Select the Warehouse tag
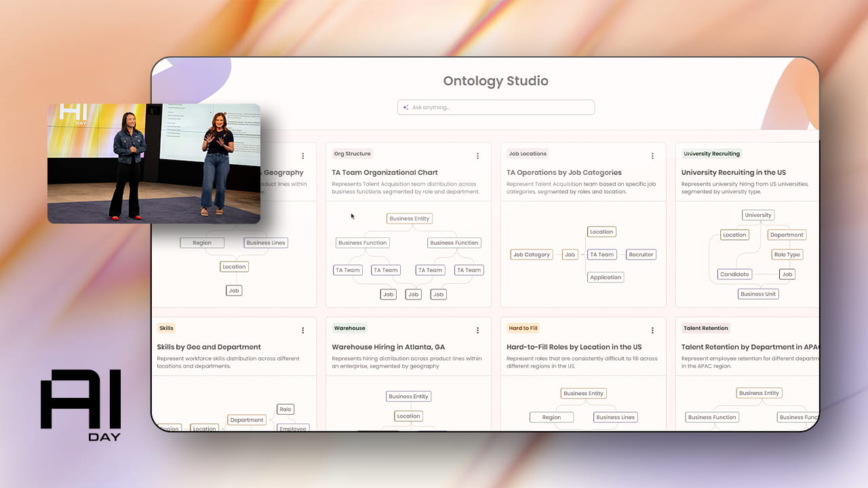The height and width of the screenshot is (488, 868). pyautogui.click(x=349, y=328)
